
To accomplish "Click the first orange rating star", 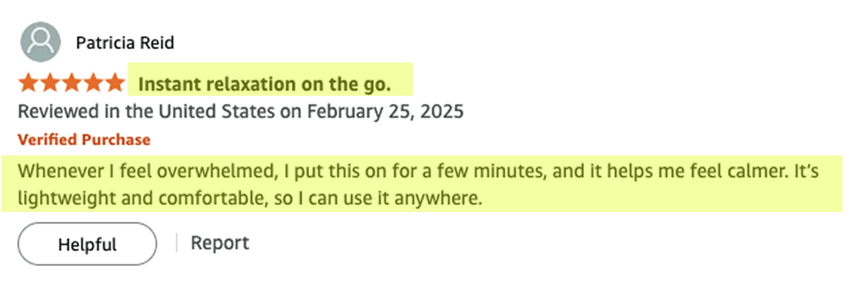I will [28, 82].
